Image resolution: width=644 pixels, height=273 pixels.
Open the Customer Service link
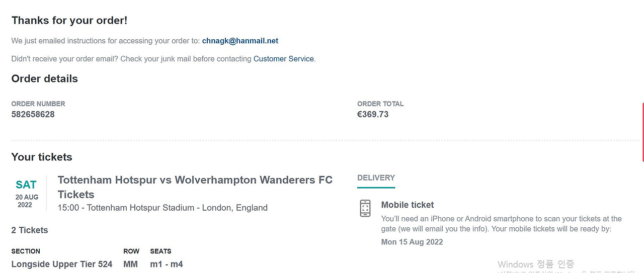284,59
